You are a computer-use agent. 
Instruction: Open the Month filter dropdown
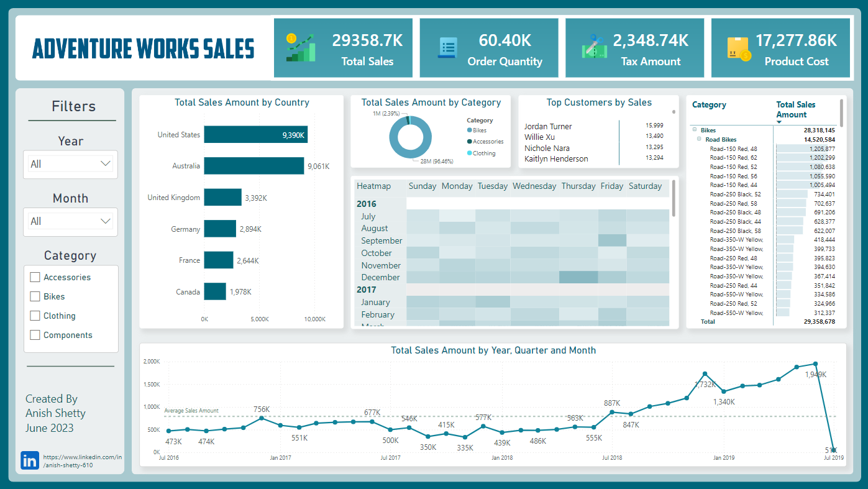70,221
